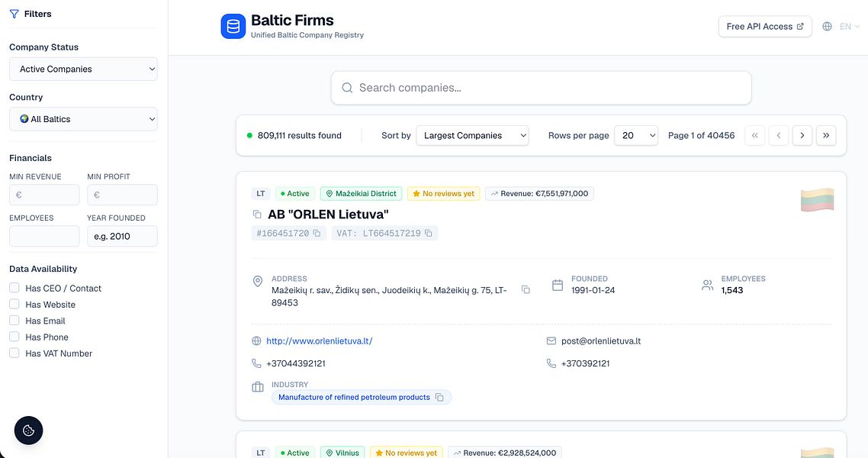
Task: Click the Min Profit input field
Action: 122,195
